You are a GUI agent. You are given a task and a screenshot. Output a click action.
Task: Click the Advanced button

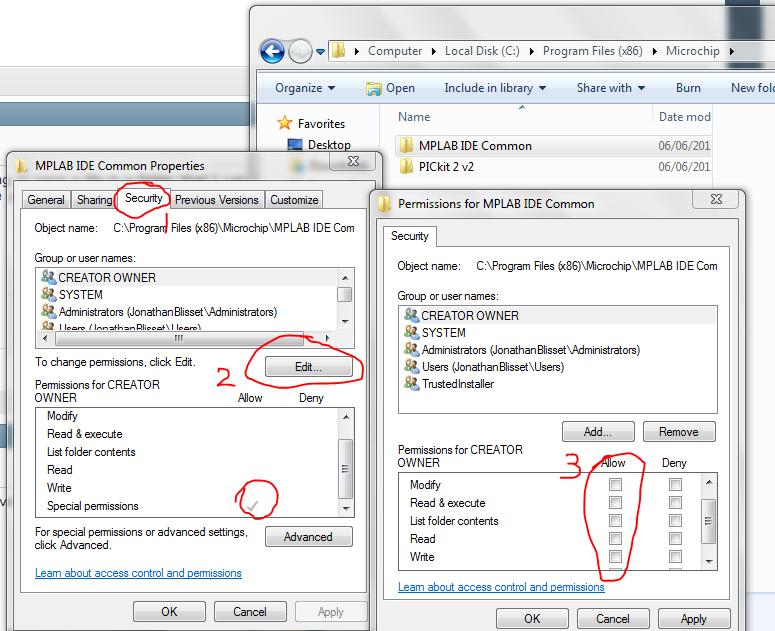click(308, 537)
